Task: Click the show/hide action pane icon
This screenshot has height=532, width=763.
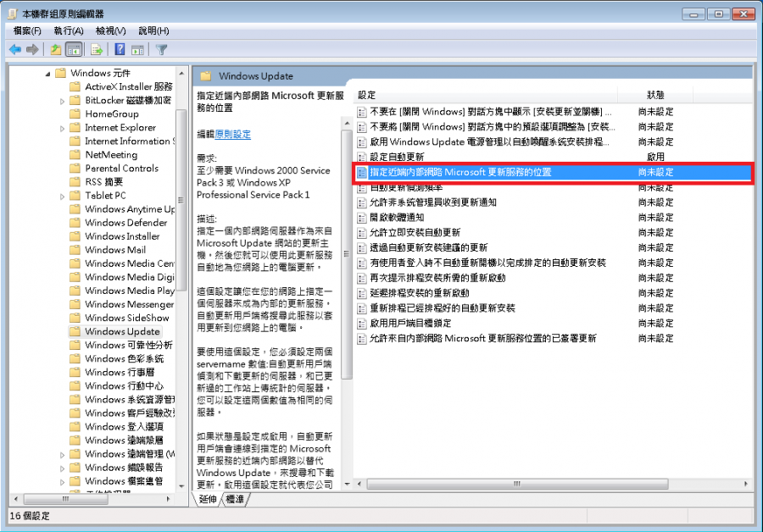Action: tap(137, 49)
